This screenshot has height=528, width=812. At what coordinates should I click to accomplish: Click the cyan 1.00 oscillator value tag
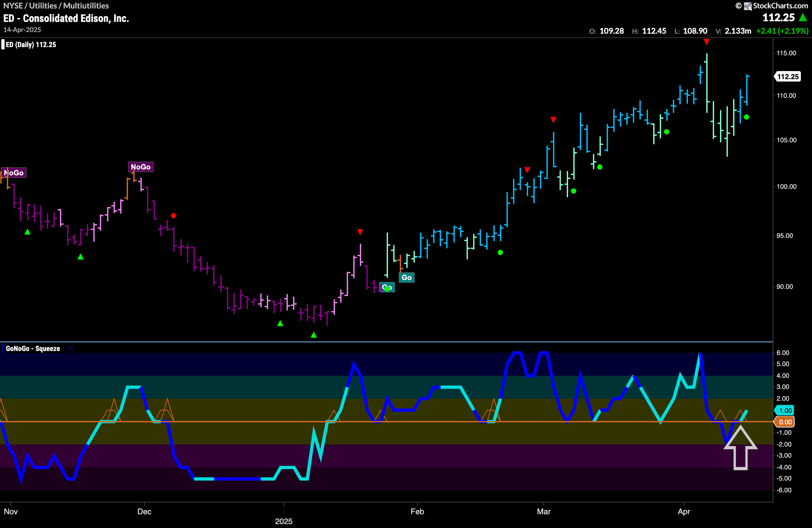pyautogui.click(x=784, y=411)
